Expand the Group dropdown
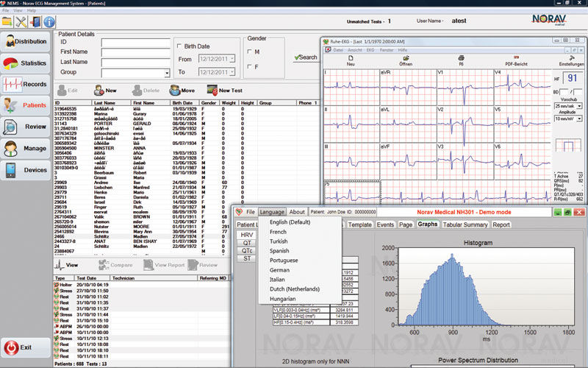This screenshot has width=588, height=368. tap(166, 74)
